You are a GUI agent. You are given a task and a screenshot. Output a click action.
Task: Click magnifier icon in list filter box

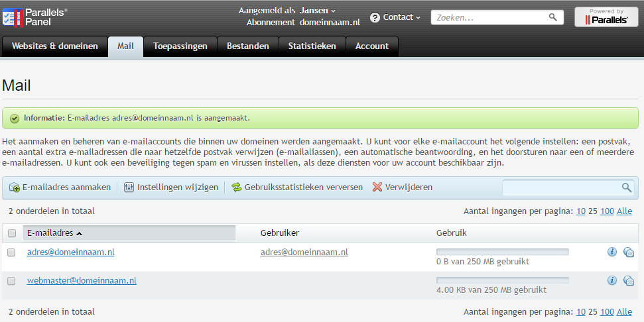pos(626,188)
